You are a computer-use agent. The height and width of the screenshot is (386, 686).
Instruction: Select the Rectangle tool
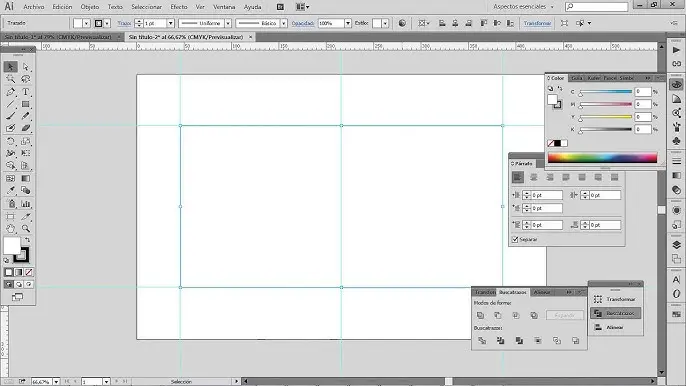[26, 104]
